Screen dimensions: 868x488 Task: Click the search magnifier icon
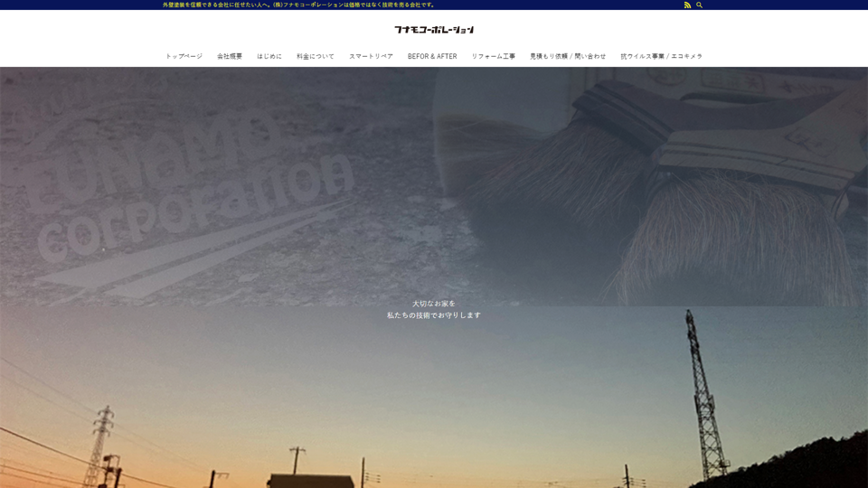pos(699,5)
